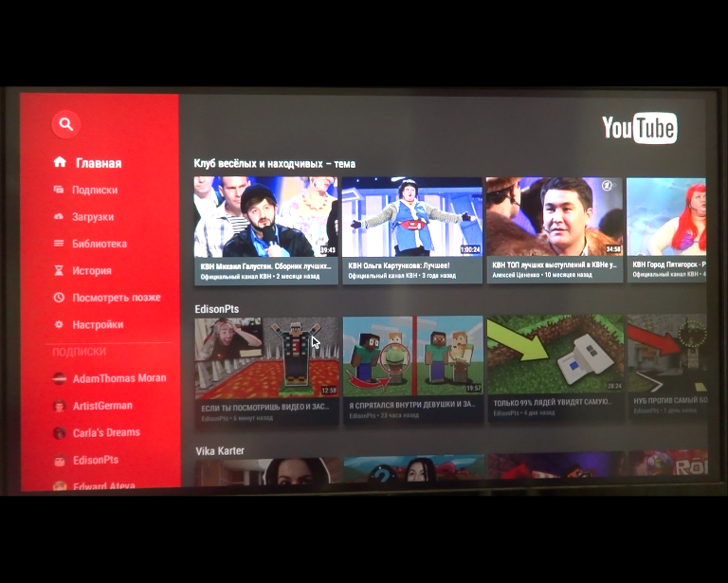Click Алексей Ценёнко • 10 месяцев назад text
This screenshot has height=583, width=728.
tap(542, 275)
